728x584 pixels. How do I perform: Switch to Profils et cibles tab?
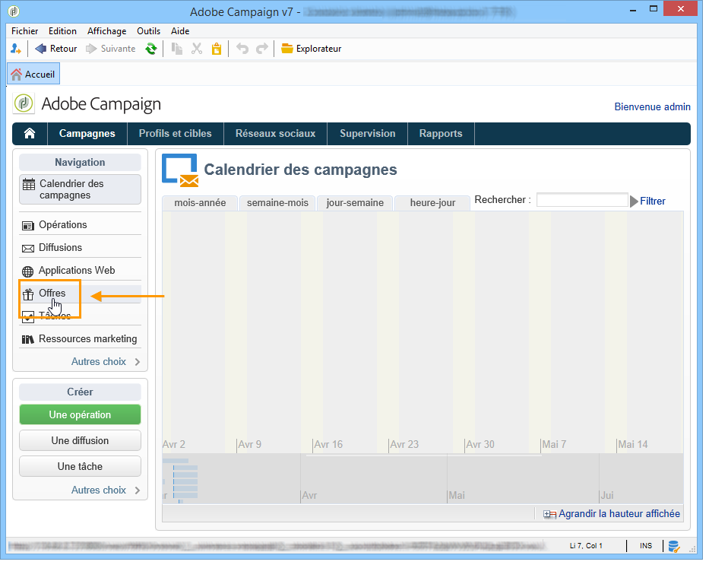pos(175,134)
